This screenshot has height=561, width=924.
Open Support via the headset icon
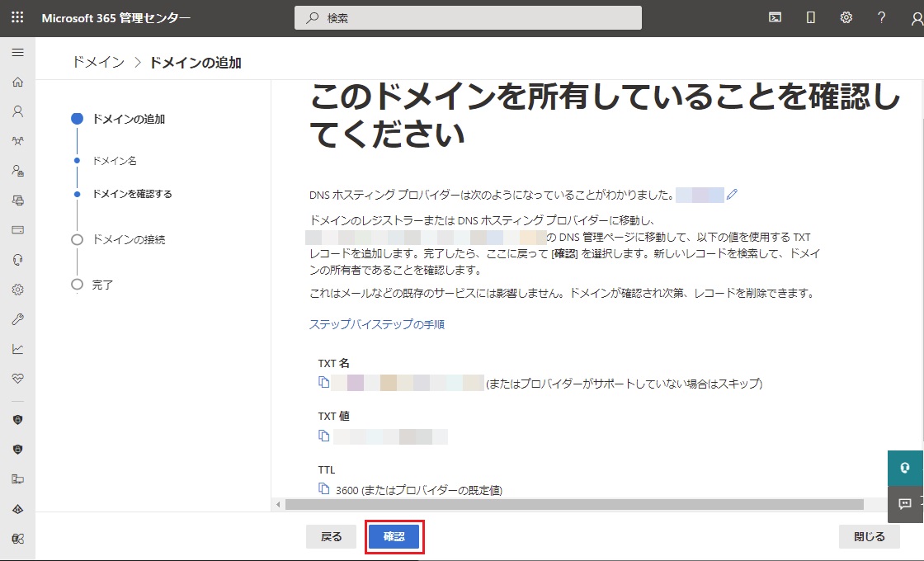coord(17,260)
